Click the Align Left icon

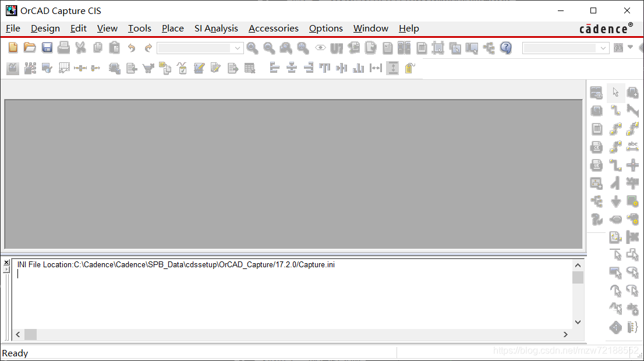click(274, 68)
